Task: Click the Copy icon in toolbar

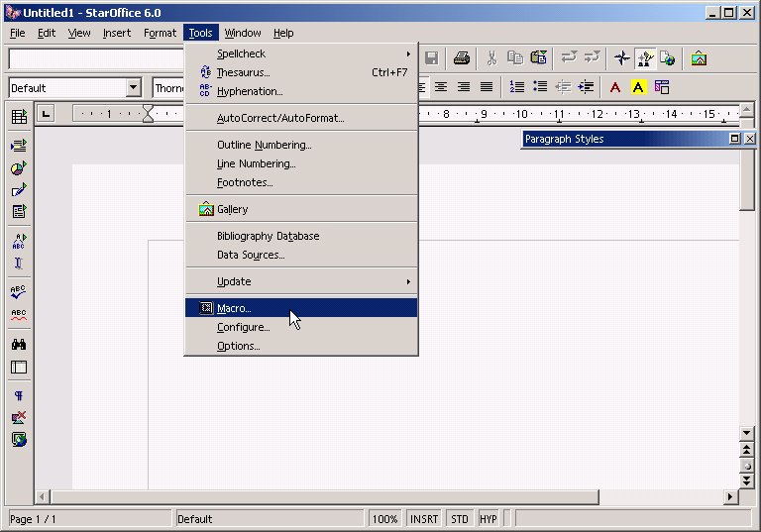Action: point(515,58)
